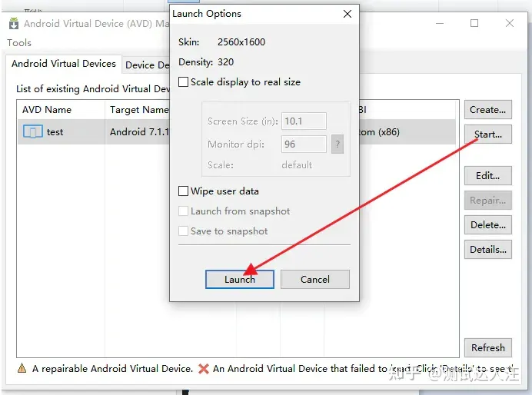Click the question mark button beside Monitor dpi
This screenshot has width=532, height=395.
tap(337, 144)
